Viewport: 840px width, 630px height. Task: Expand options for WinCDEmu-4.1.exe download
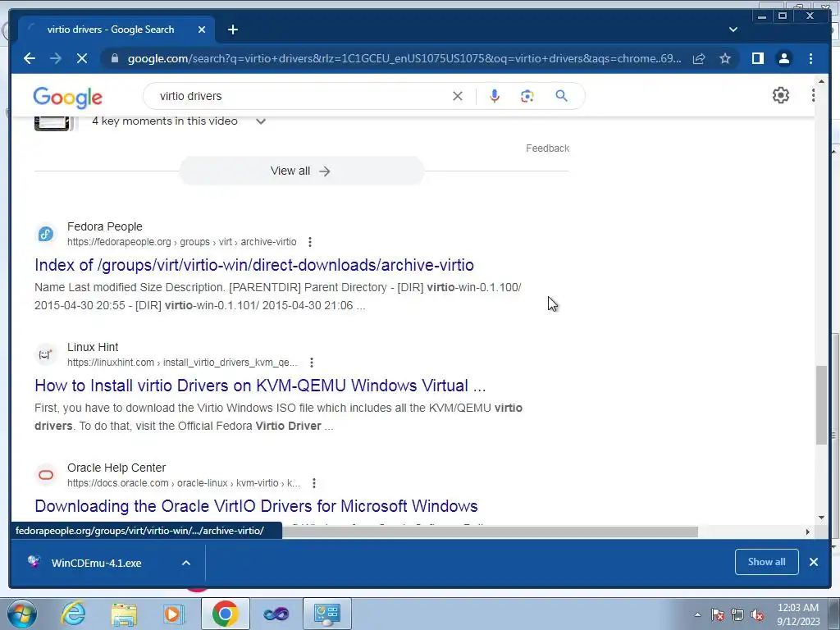[x=186, y=563]
